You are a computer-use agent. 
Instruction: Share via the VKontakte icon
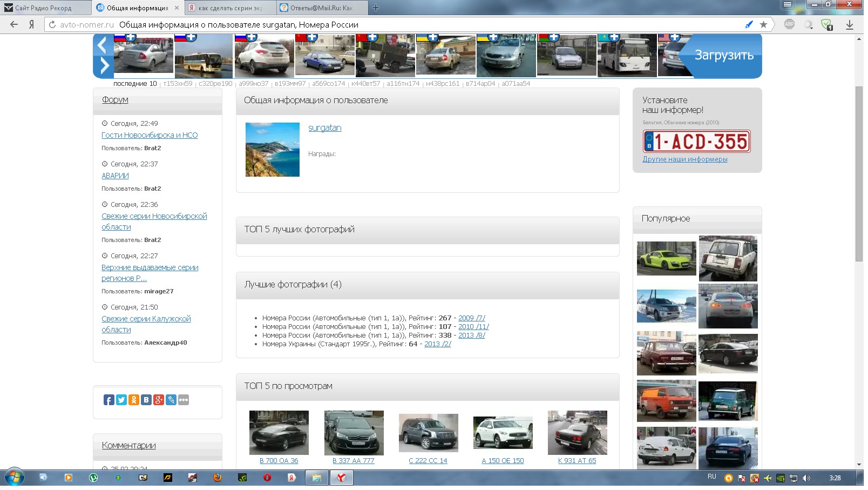[146, 400]
